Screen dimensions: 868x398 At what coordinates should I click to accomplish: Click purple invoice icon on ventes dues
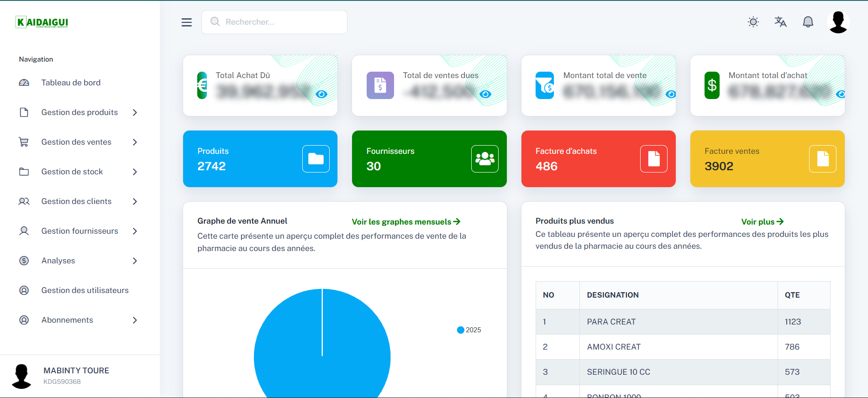(x=380, y=85)
